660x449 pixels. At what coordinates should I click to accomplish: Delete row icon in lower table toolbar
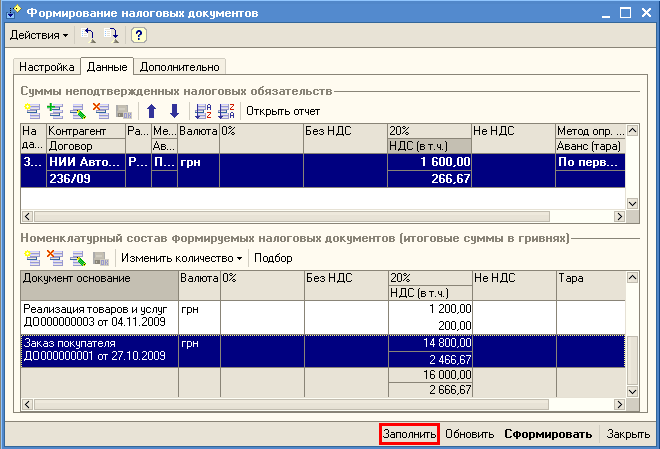(55, 258)
